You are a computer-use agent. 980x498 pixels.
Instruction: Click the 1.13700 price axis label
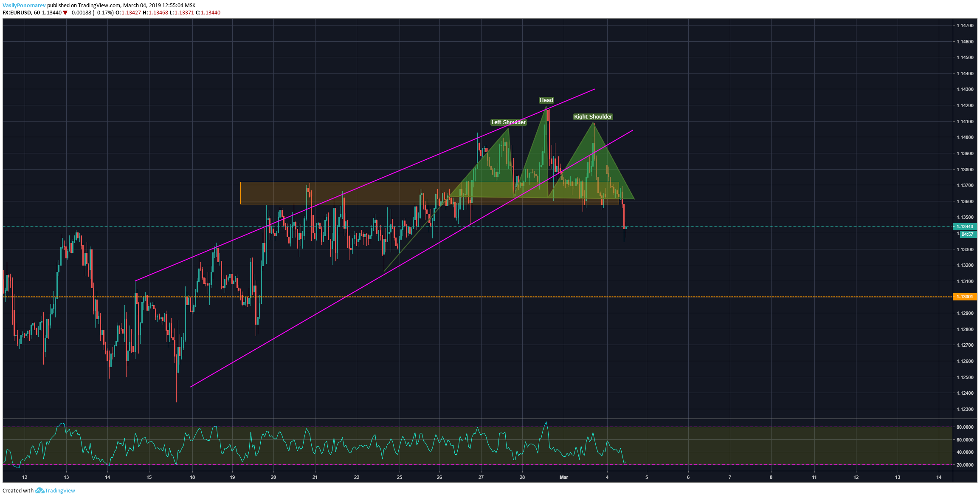point(965,185)
